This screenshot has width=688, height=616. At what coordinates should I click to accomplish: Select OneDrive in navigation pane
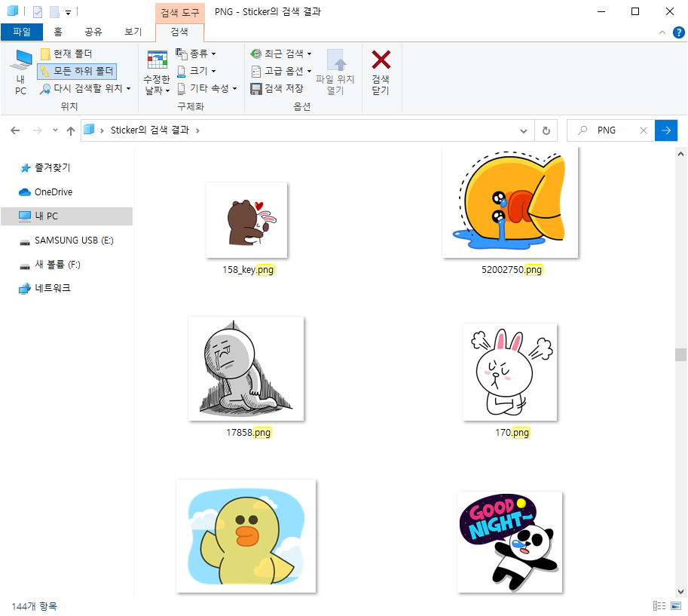[x=53, y=192]
